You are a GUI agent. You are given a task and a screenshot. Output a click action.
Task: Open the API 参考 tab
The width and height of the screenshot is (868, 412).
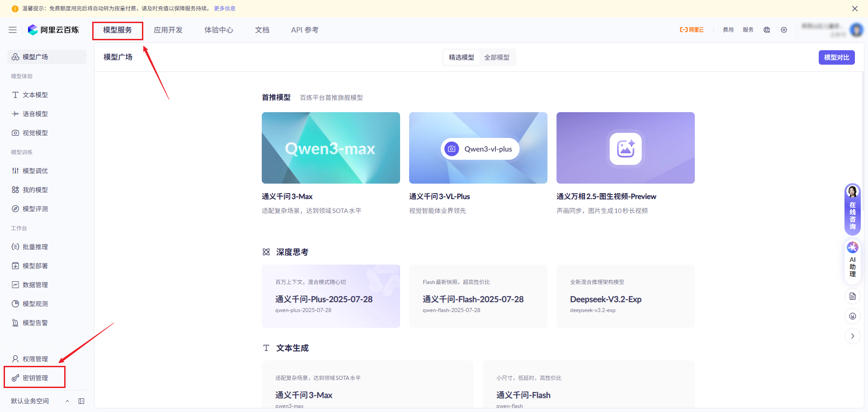click(305, 30)
